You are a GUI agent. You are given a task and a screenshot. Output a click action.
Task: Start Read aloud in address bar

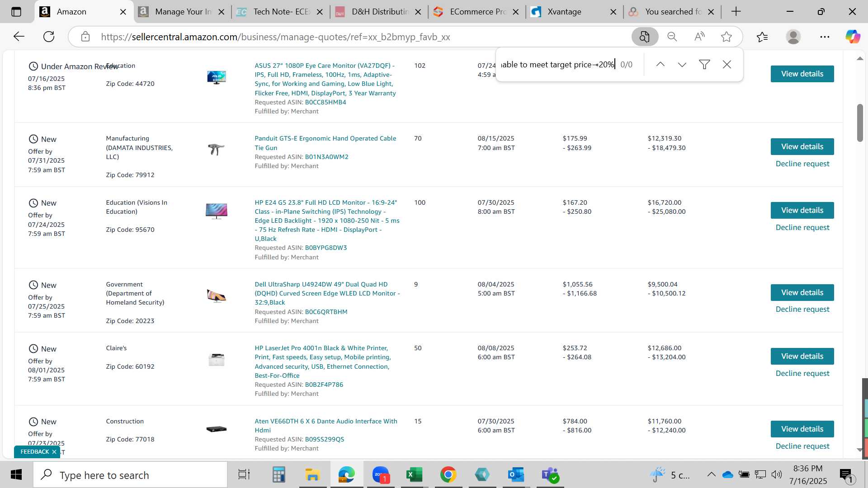click(699, 37)
